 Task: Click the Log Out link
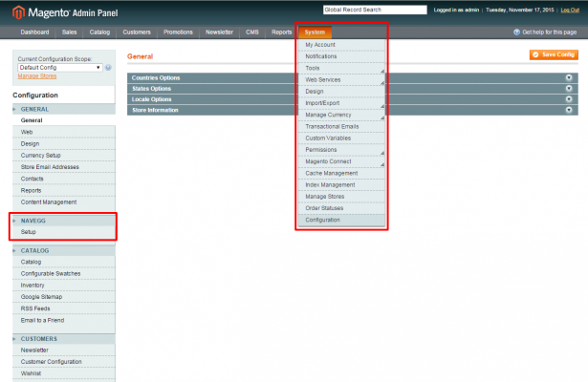(x=570, y=11)
